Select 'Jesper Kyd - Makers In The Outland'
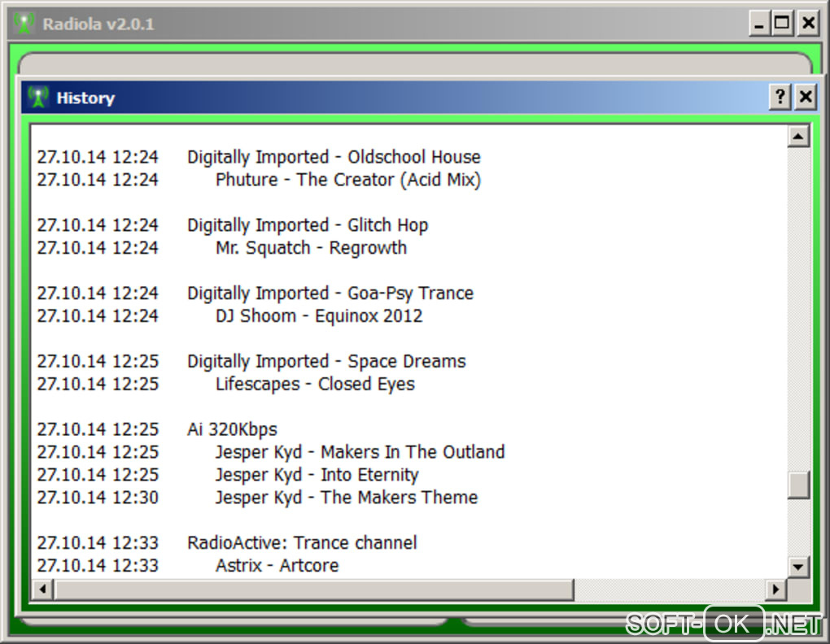Screen dimensions: 830x644 point(360,452)
